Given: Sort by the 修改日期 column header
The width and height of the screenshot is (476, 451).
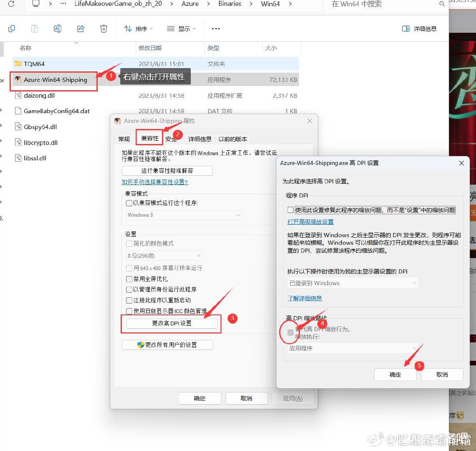Looking at the screenshot, I should [150, 48].
